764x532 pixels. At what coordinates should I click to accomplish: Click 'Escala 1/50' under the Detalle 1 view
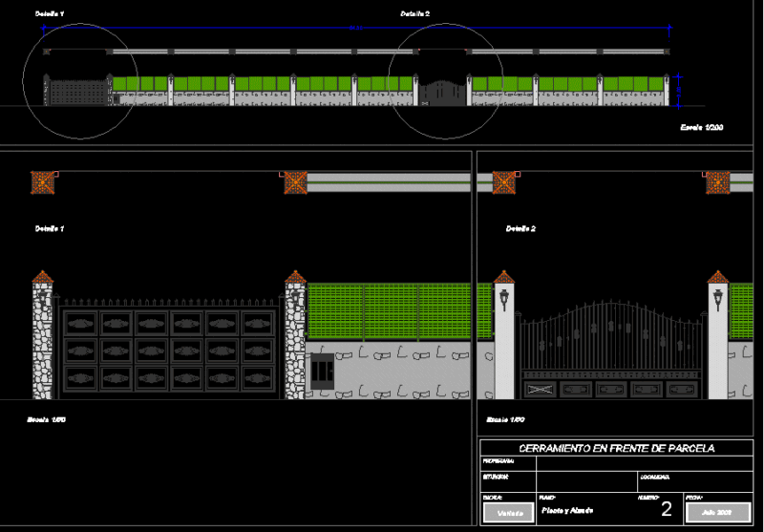tap(46, 419)
